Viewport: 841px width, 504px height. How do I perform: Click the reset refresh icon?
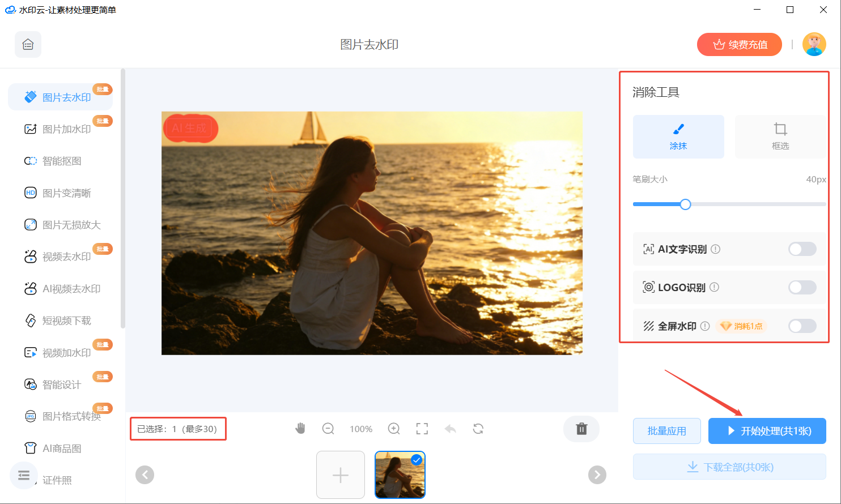click(x=478, y=429)
